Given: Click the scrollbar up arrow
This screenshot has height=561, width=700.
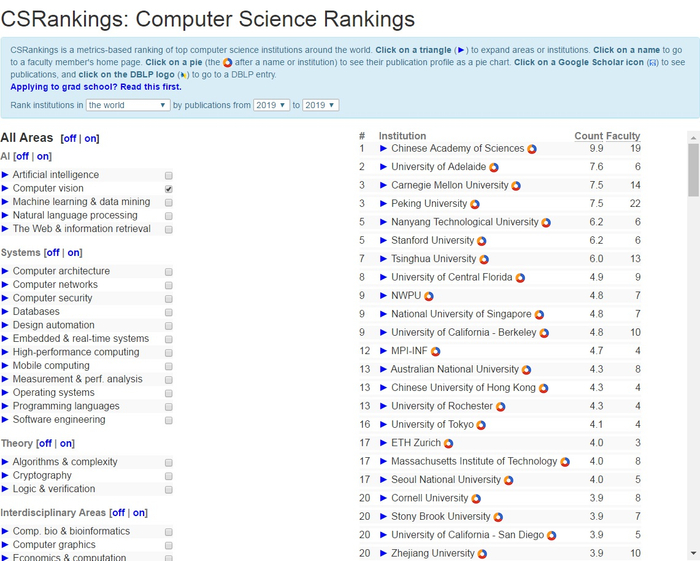Looking at the screenshot, I should 693,137.
